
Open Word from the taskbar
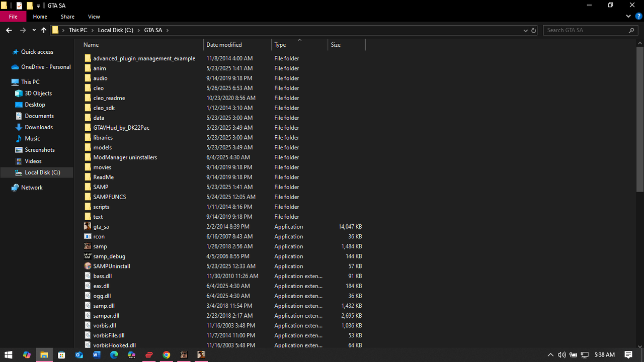(x=97, y=355)
